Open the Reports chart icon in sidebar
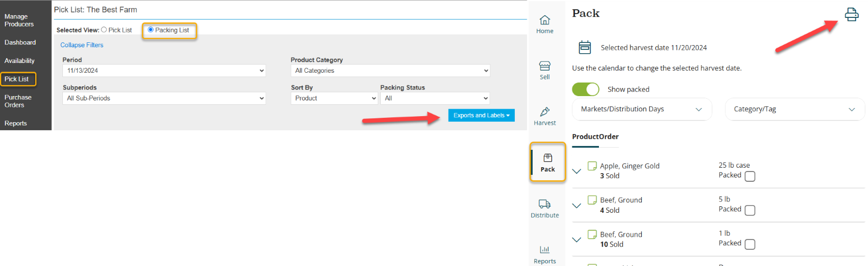868x266 pixels. pos(545,250)
